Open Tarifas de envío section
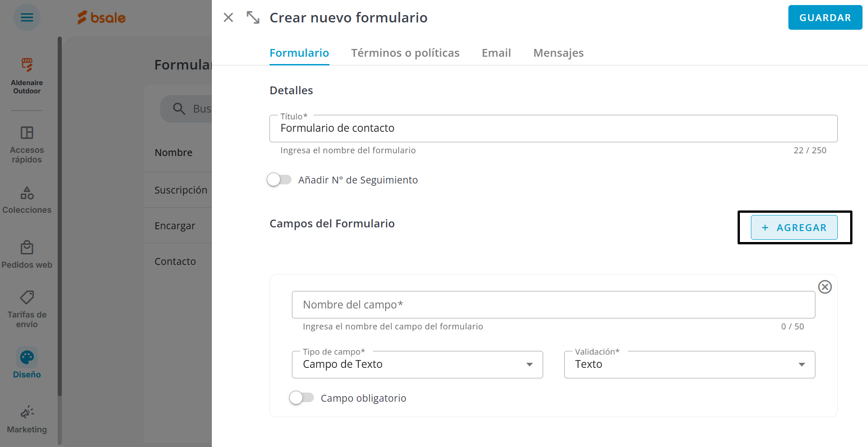Image resolution: width=868 pixels, height=447 pixels. coord(27,309)
